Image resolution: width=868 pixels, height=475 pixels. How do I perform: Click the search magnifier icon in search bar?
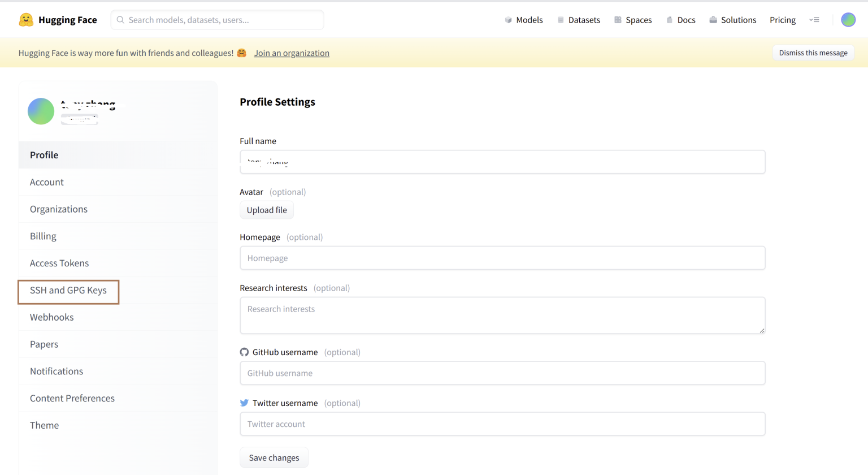[x=120, y=20]
